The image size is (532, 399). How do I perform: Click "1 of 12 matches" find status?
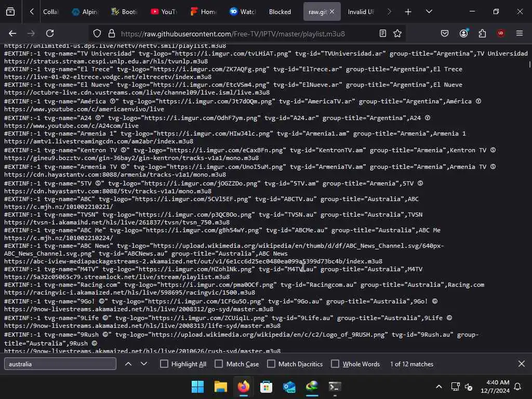[x=411, y=364]
